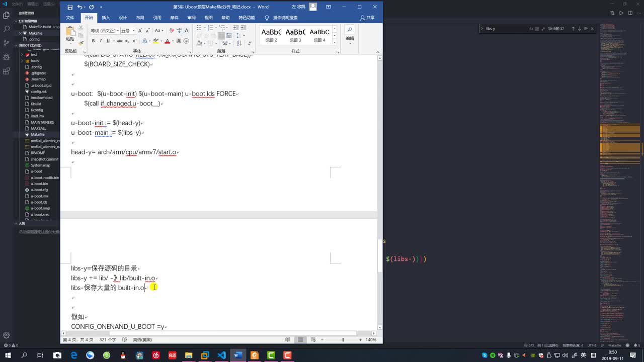Switch to the 引用 (References) ribbon tab
Image resolution: width=644 pixels, height=362 pixels.
[157, 18]
